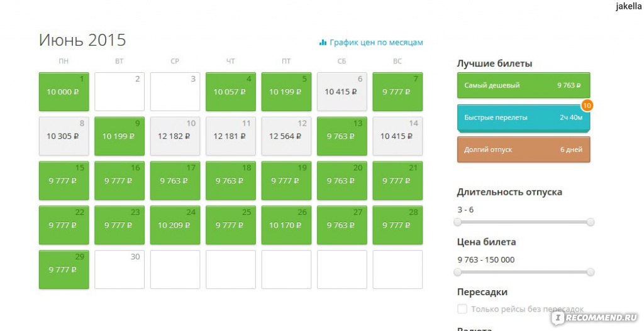Open График цен по месяцам link
This screenshot has height=331, width=644.
pyautogui.click(x=375, y=43)
